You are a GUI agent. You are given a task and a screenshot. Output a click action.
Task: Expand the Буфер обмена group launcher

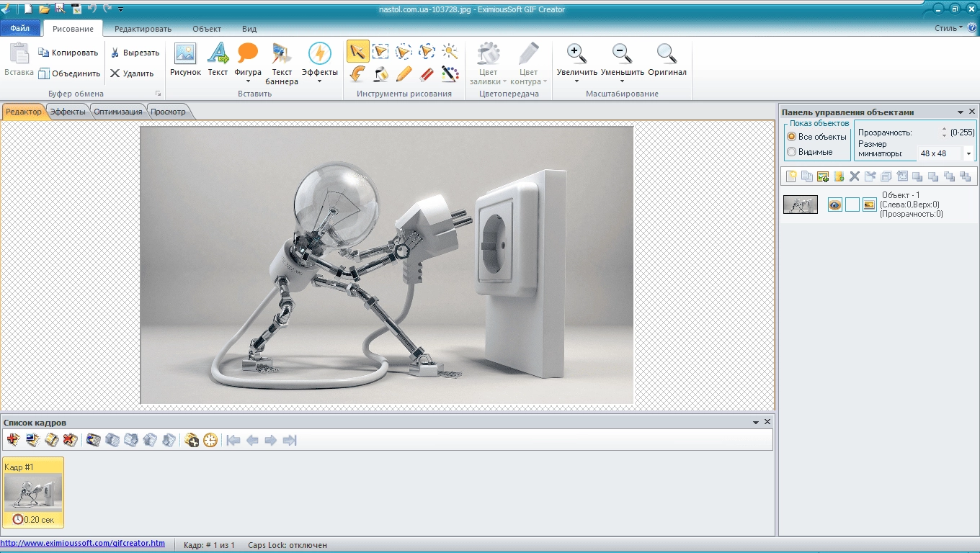158,94
